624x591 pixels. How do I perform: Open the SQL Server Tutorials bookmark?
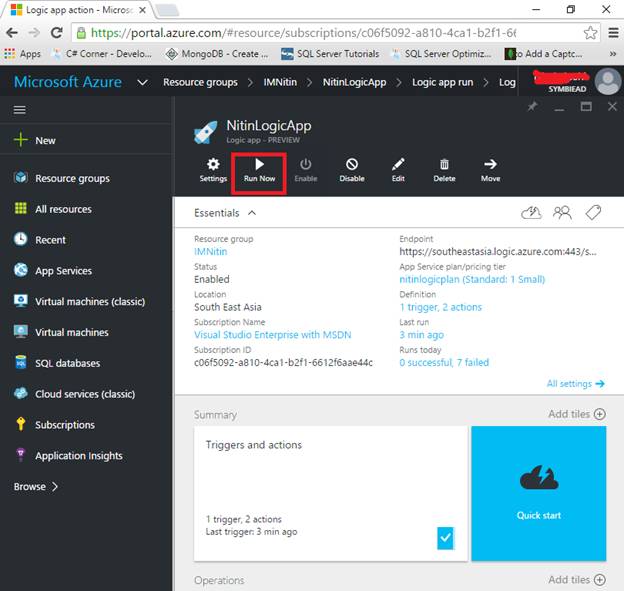pos(330,54)
